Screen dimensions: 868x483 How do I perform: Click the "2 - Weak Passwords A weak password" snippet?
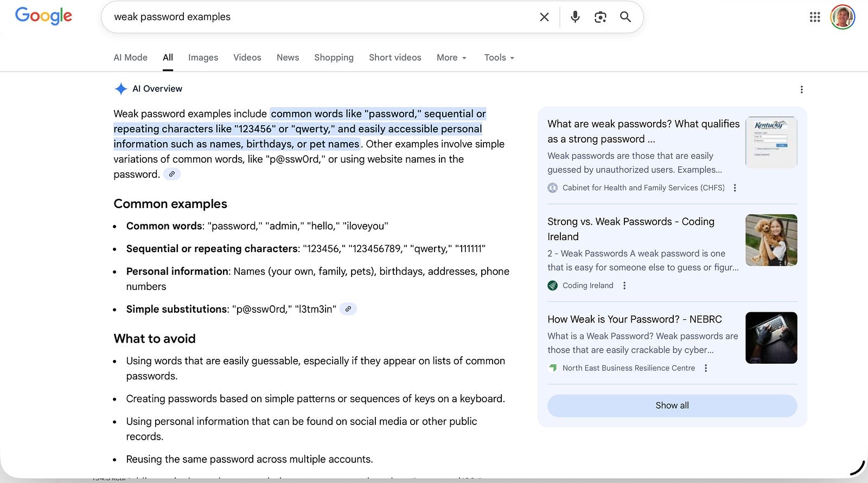click(x=643, y=260)
